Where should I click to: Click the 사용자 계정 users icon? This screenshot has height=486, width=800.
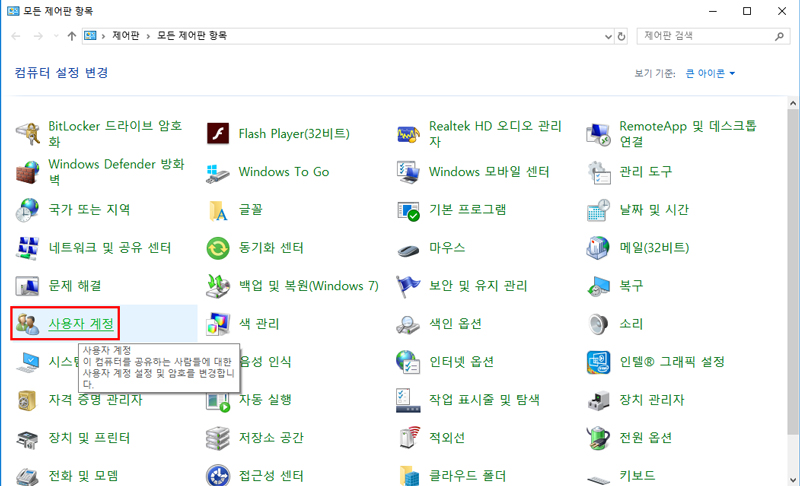pyautogui.click(x=27, y=324)
